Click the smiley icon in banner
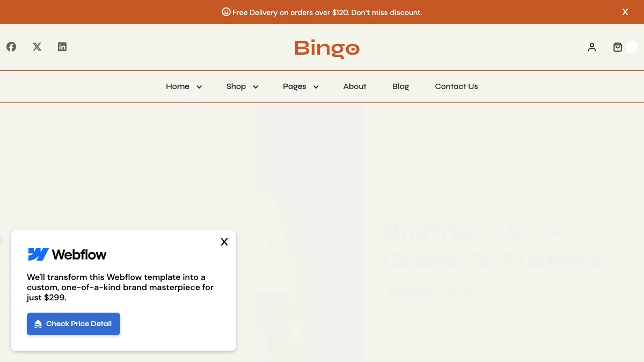Viewport: 644px width, 362px height. (x=226, y=12)
